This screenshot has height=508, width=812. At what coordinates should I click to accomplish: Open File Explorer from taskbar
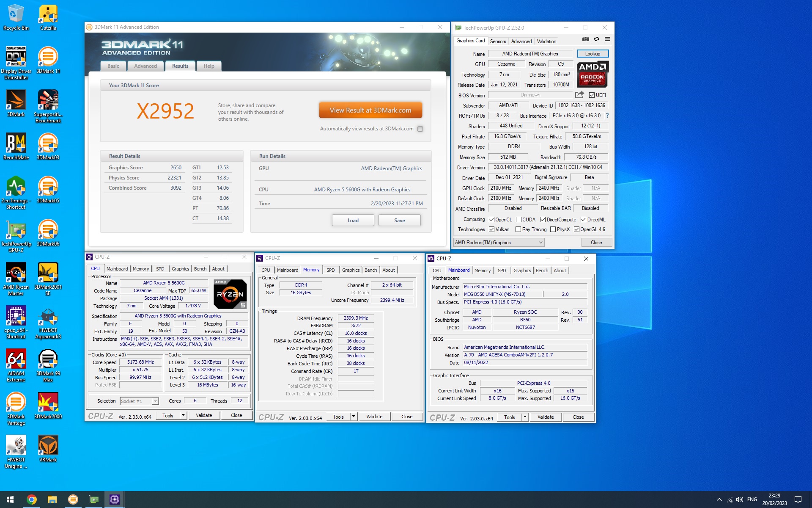(52, 500)
